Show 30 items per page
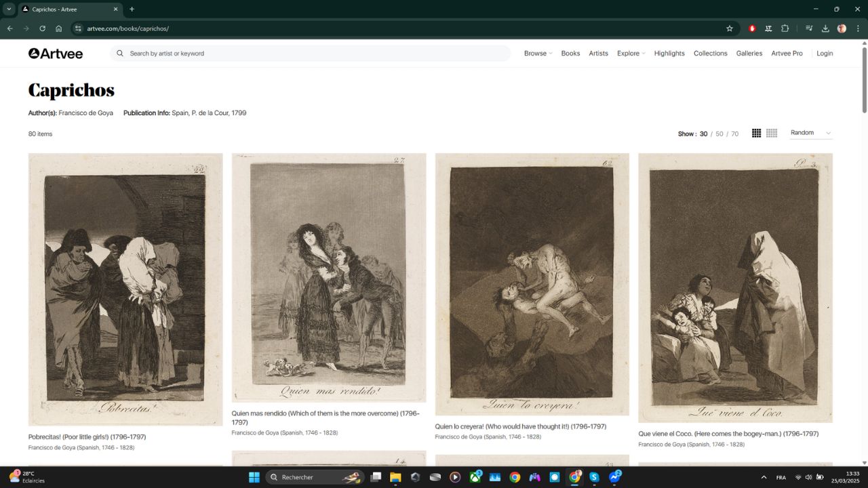Screen dimensions: 868x488 [x=703, y=134]
